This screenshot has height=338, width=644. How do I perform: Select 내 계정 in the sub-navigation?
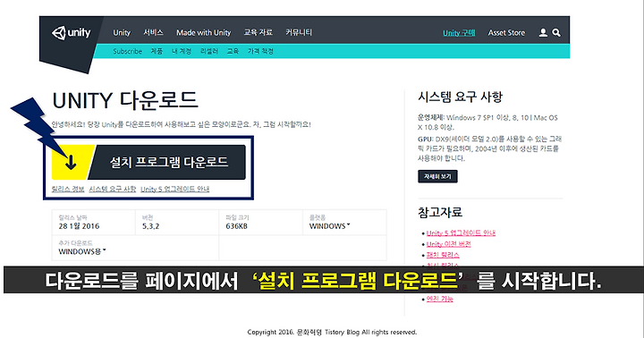[182, 51]
